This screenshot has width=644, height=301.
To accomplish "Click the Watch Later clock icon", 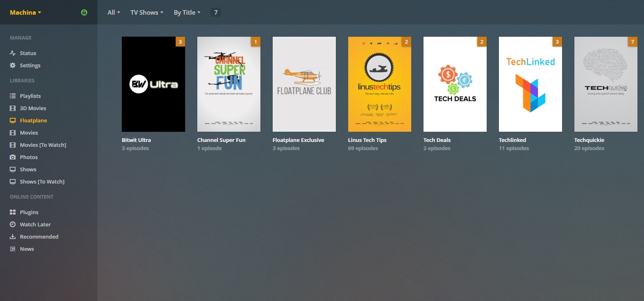I will point(13,224).
